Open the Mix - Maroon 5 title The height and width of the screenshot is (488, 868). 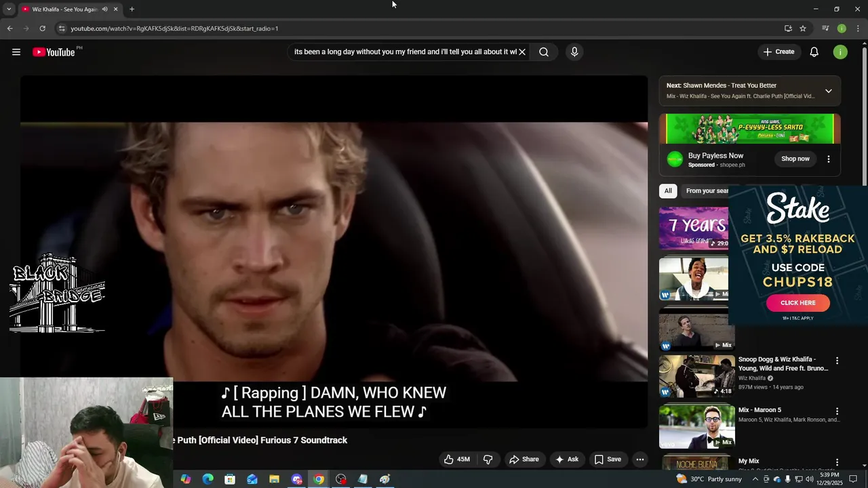point(759,410)
